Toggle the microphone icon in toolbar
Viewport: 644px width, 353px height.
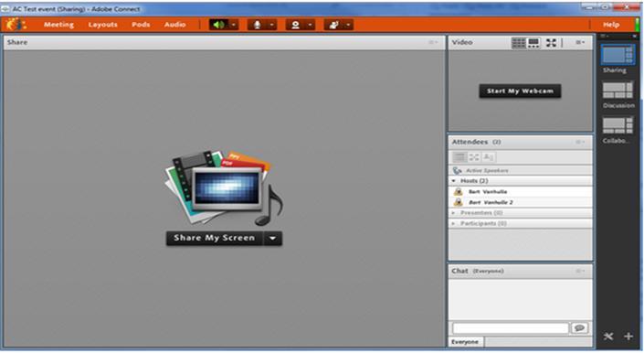(257, 25)
